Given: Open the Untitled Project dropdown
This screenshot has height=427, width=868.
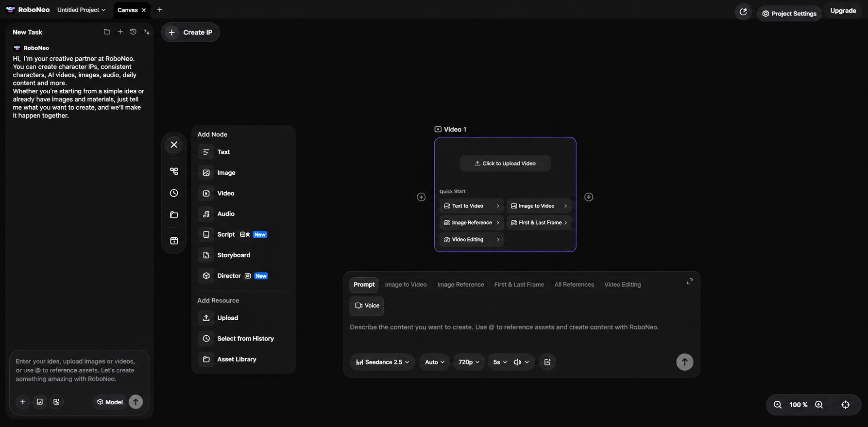Looking at the screenshot, I should [x=81, y=10].
